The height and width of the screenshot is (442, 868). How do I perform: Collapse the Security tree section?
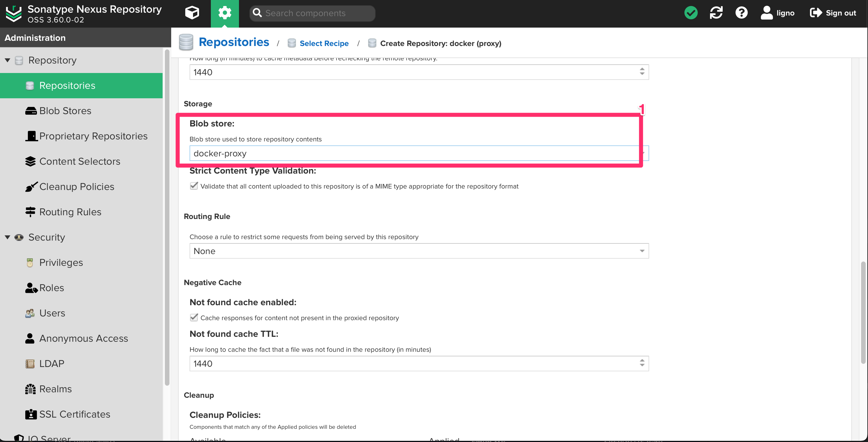point(7,237)
